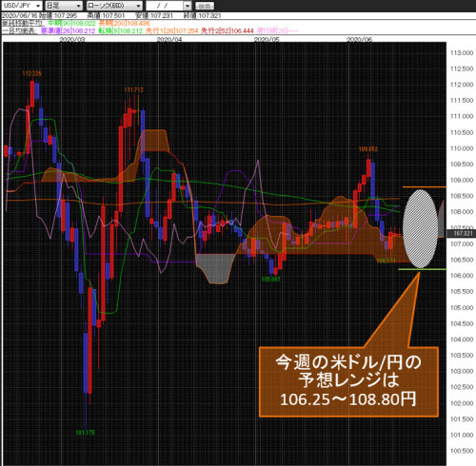Screen dimensions: 476x466
Task: Click the 2020/03 time axis label
Action: [72, 39]
